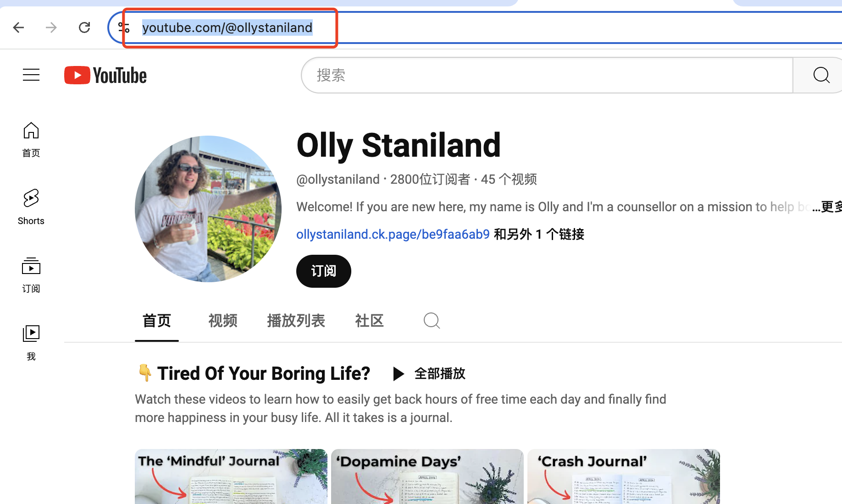
Task: Click the black 订阅 subscribe button
Action: 324,271
